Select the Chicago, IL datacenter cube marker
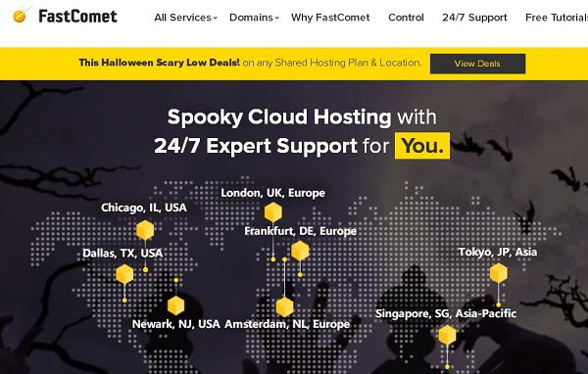 [x=145, y=230]
